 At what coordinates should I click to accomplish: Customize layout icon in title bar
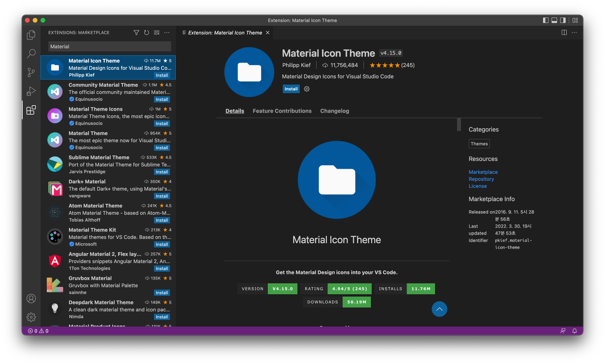(575, 20)
